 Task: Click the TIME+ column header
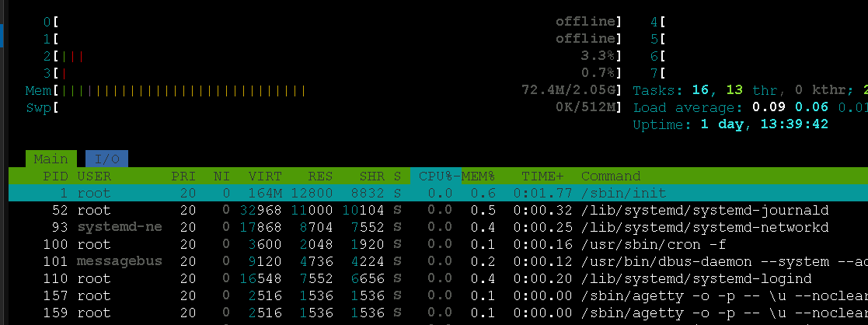tap(543, 176)
